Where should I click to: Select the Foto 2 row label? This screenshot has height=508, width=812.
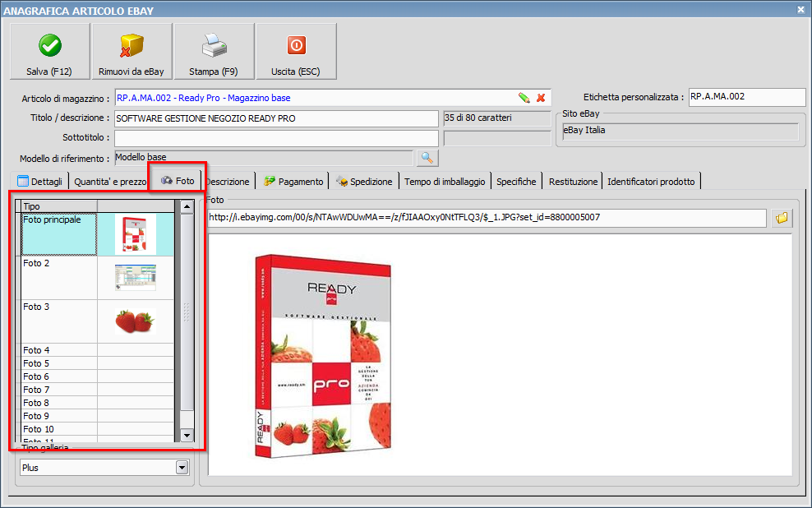pos(36,264)
